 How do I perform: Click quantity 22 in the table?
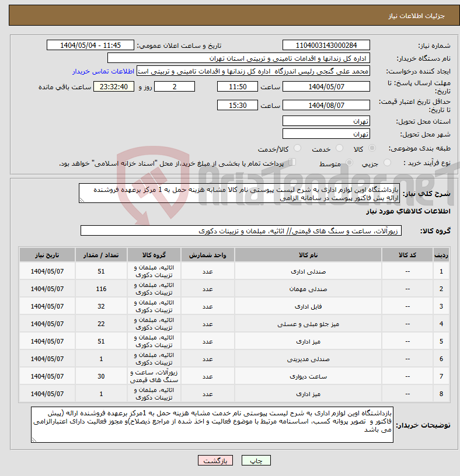click(101, 324)
